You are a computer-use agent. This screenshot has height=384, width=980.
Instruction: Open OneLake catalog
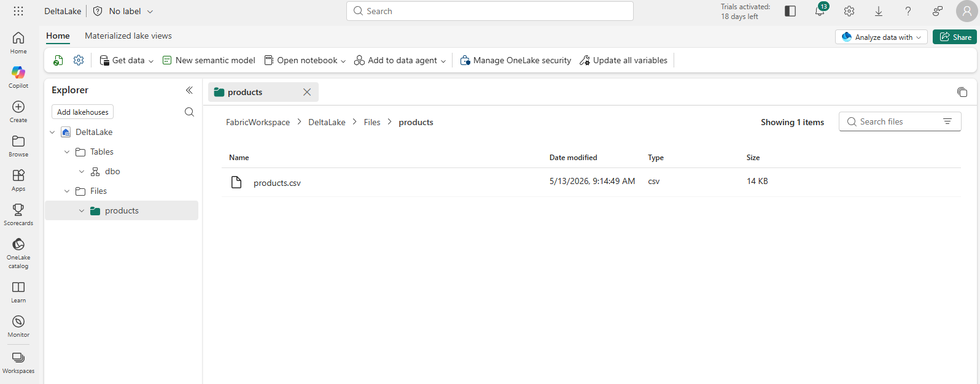click(x=18, y=253)
